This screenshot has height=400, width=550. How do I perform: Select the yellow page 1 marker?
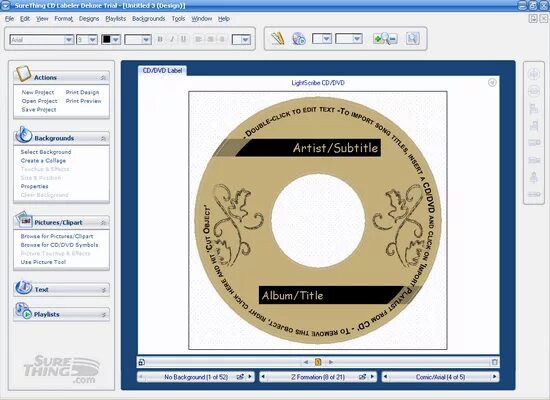pos(318,362)
